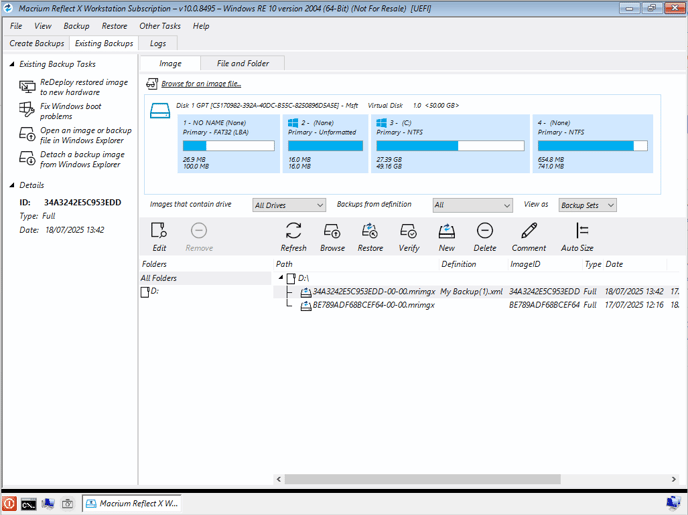Click the Macrium Reflect title bar logo
The height and width of the screenshot is (515, 688).
(x=8, y=8)
